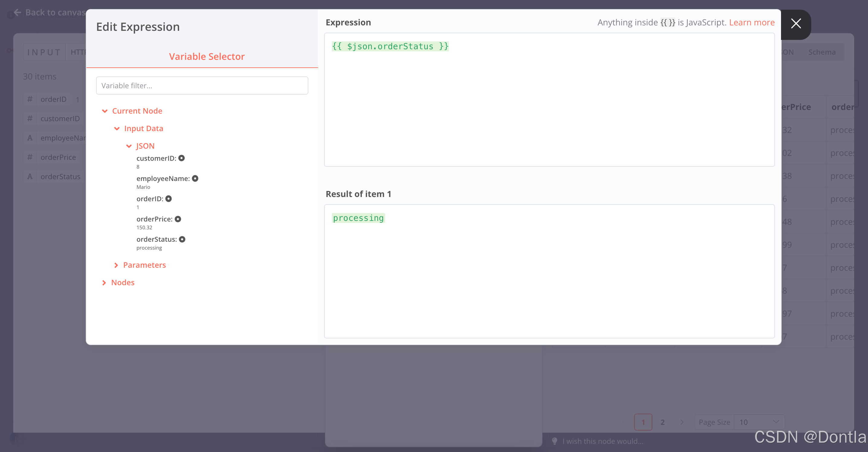
Task: Click the 150.32 value under orderPrice
Action: (144, 228)
